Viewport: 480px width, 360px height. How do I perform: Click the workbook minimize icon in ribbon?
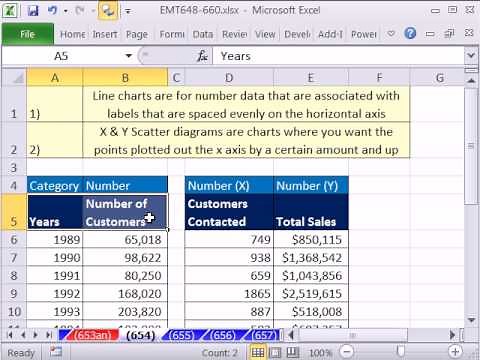(430, 34)
